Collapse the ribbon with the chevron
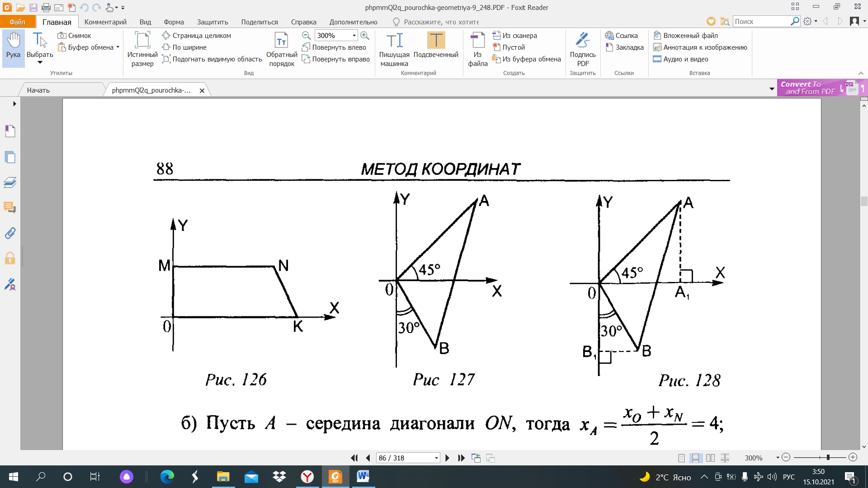Screen dimensions: 868x488 [860, 73]
